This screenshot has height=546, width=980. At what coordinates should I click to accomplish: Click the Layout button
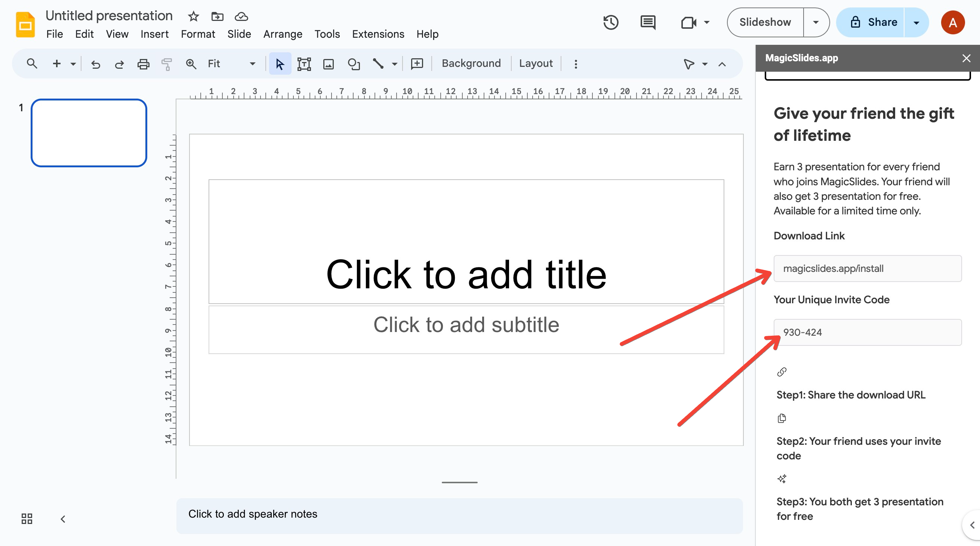pyautogui.click(x=535, y=63)
